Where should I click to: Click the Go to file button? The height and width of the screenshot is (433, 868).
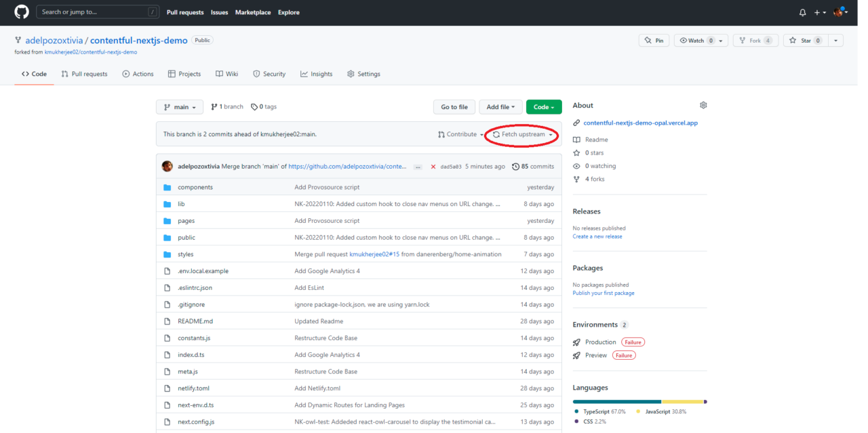tap(454, 107)
